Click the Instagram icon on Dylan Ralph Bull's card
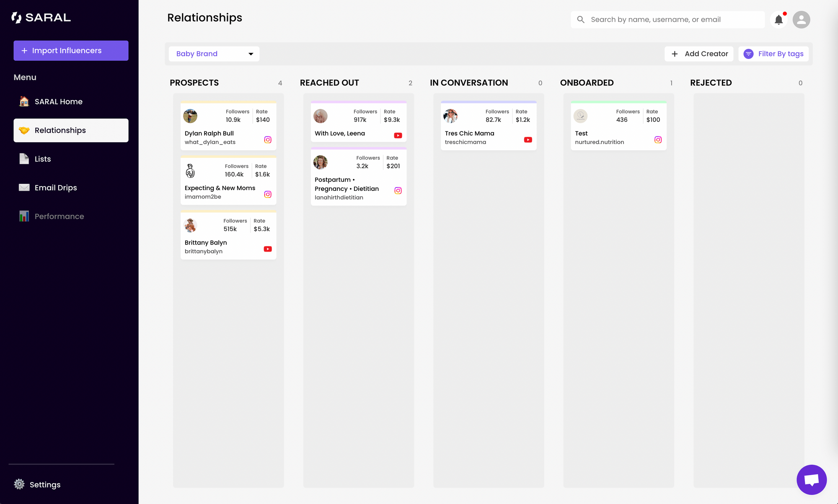The height and width of the screenshot is (504, 838). click(268, 140)
